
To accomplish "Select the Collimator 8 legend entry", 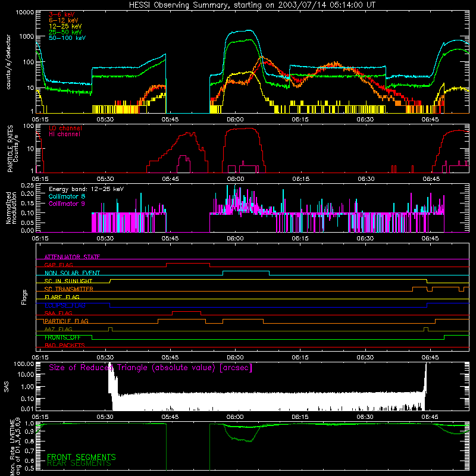I will pyautogui.click(x=67, y=196).
